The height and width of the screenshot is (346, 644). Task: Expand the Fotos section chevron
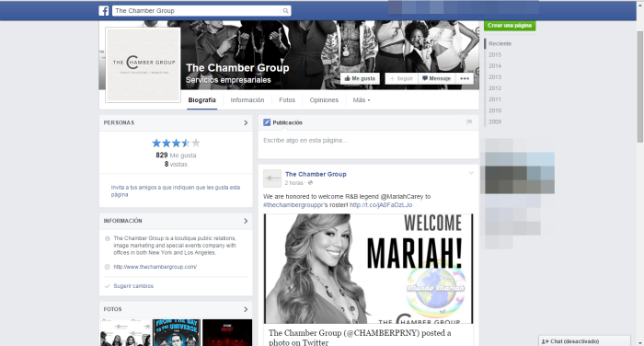tap(246, 309)
